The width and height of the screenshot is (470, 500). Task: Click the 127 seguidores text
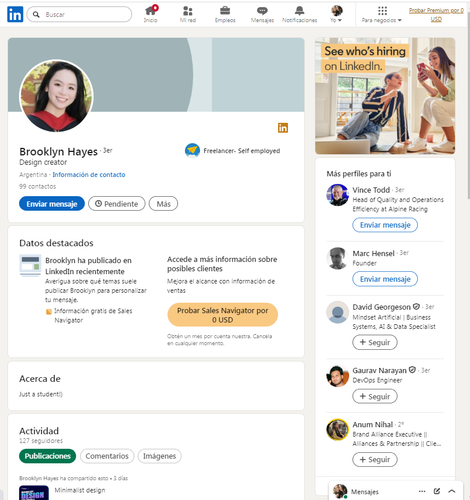[41, 441]
